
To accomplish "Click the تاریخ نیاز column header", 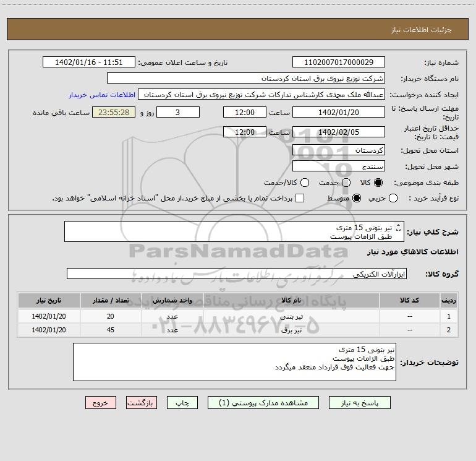I will (49, 300).
